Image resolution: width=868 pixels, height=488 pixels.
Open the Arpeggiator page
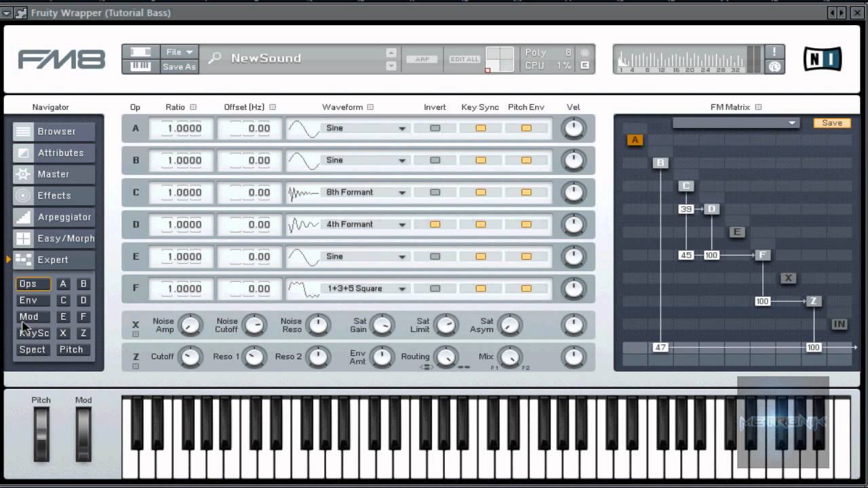click(54, 217)
